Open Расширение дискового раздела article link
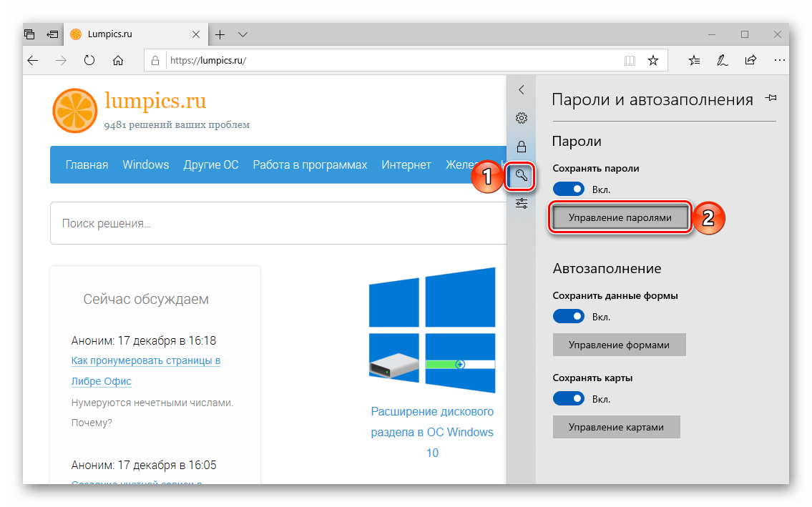 (432, 432)
